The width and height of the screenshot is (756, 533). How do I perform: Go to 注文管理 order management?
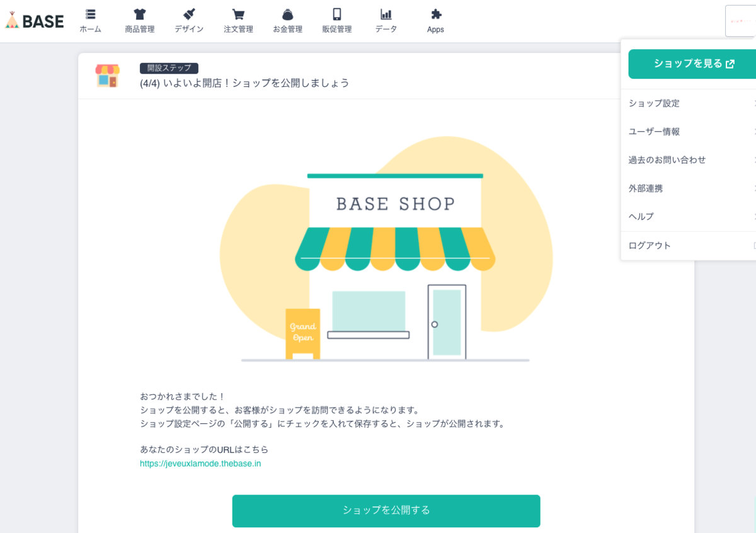pos(238,19)
